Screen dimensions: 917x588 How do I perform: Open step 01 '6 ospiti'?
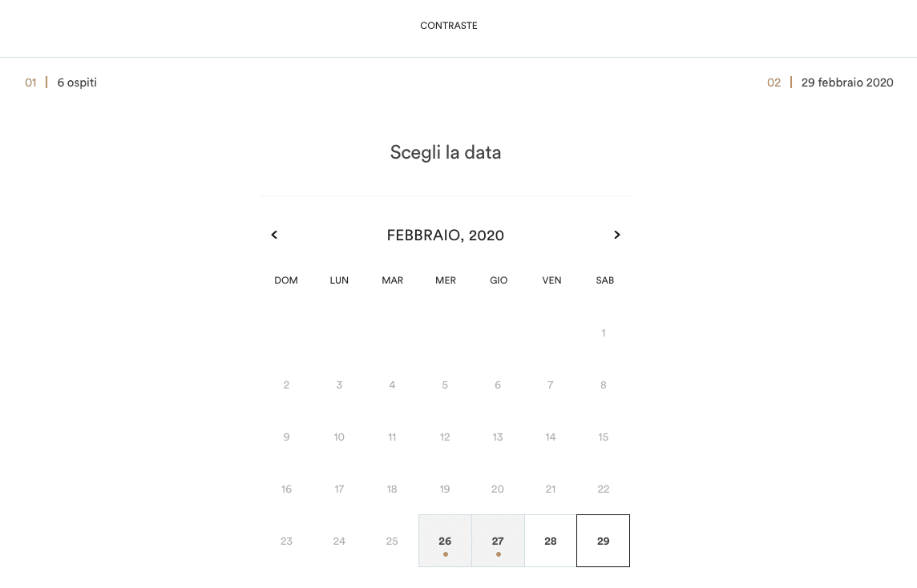[77, 83]
